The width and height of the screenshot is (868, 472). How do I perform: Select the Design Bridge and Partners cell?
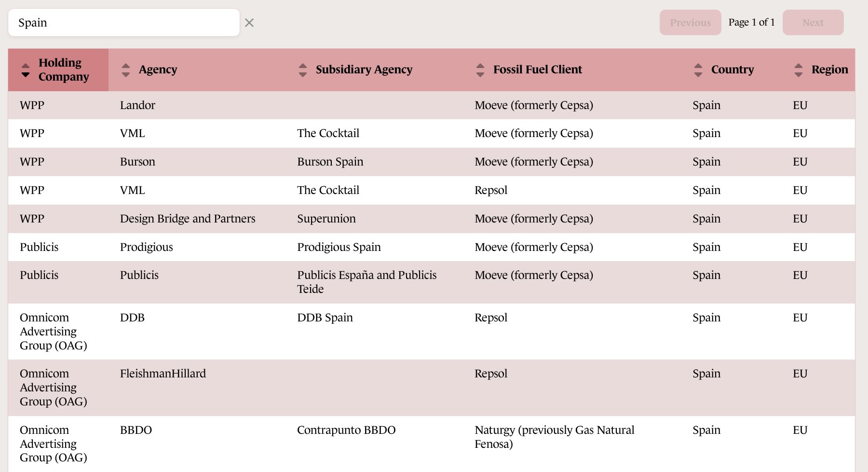(188, 219)
